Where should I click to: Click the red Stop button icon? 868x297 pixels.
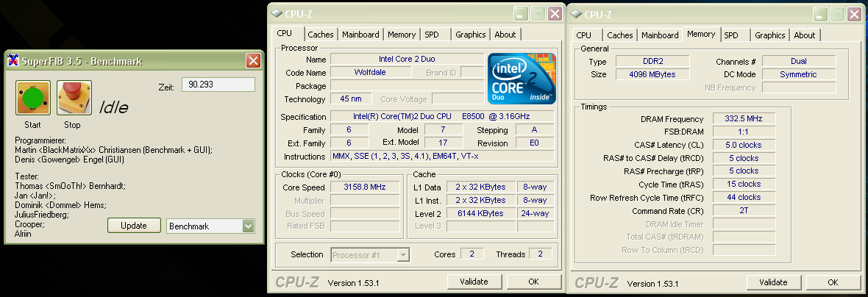[x=74, y=99]
